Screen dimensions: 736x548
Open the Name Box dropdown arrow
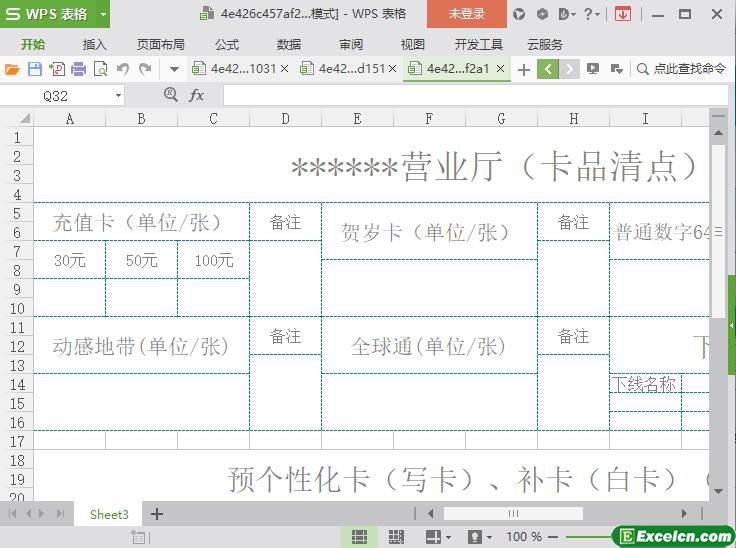pyautogui.click(x=118, y=96)
